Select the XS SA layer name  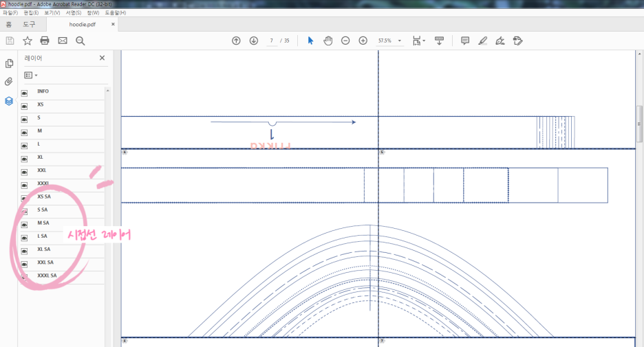[x=44, y=197]
